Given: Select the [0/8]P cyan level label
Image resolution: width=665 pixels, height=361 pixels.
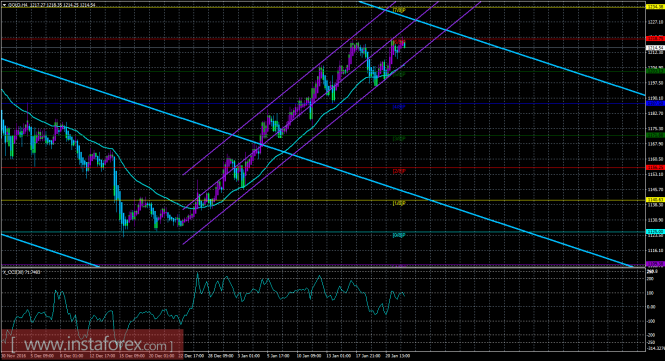Looking at the screenshot, I should point(399,235).
